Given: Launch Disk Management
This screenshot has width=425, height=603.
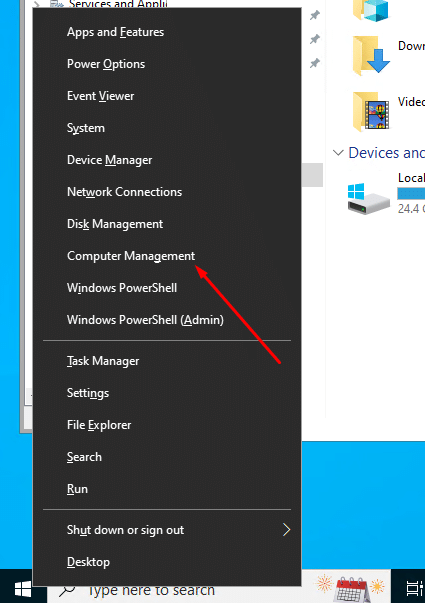Looking at the screenshot, I should [x=167, y=224].
